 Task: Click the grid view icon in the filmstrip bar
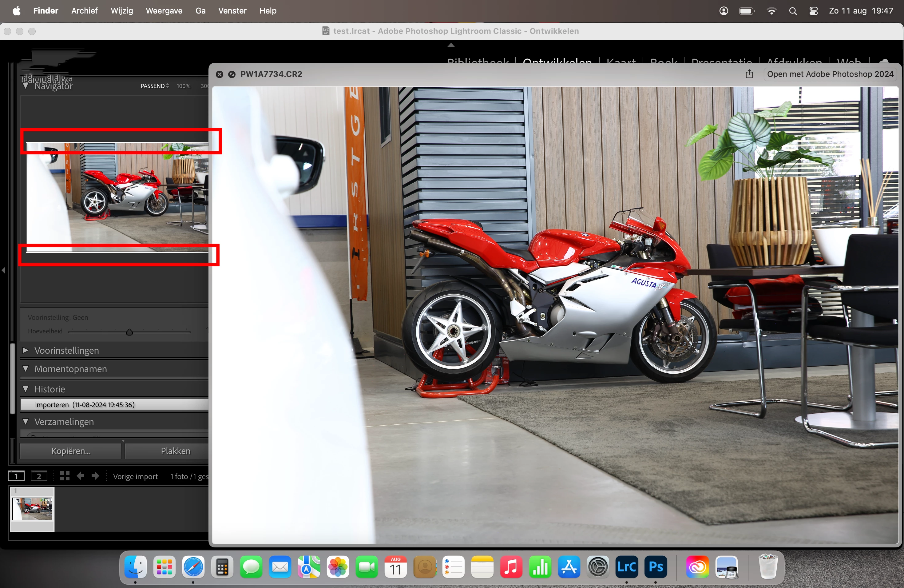coord(65,476)
